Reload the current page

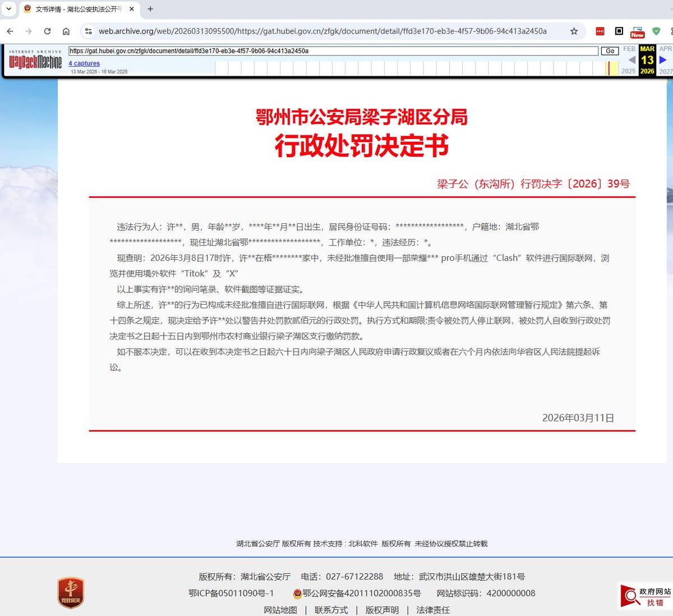coord(47,31)
